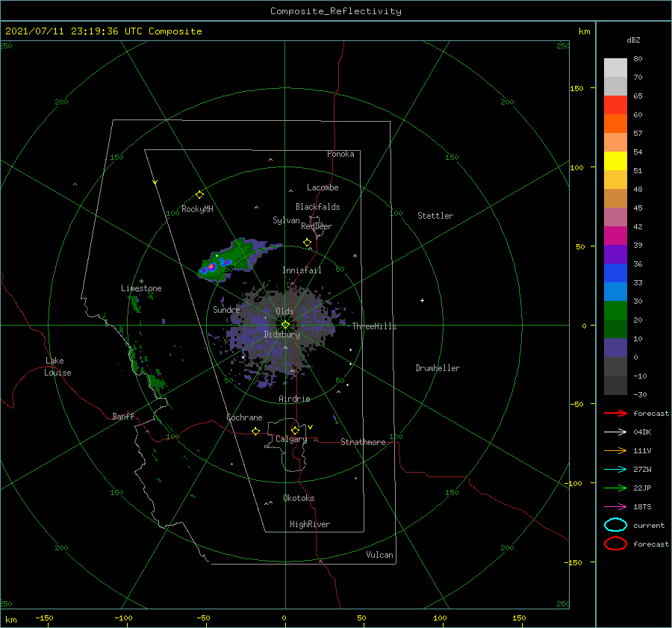The width and height of the screenshot is (672, 628).
Task: Click the RedDeer city label
Action: [x=317, y=226]
